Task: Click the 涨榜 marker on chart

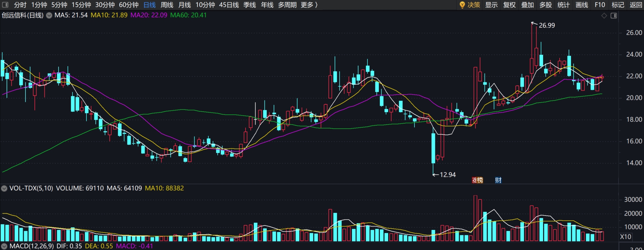Action: click(x=477, y=180)
